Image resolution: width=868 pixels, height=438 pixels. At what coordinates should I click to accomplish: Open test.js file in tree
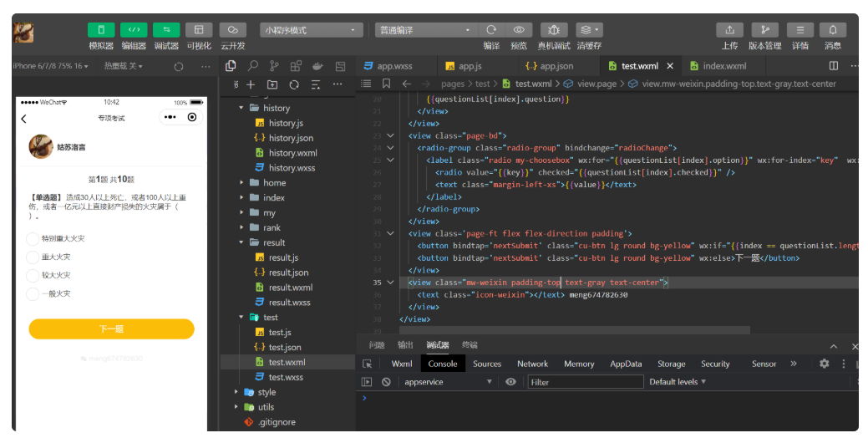coord(280,332)
